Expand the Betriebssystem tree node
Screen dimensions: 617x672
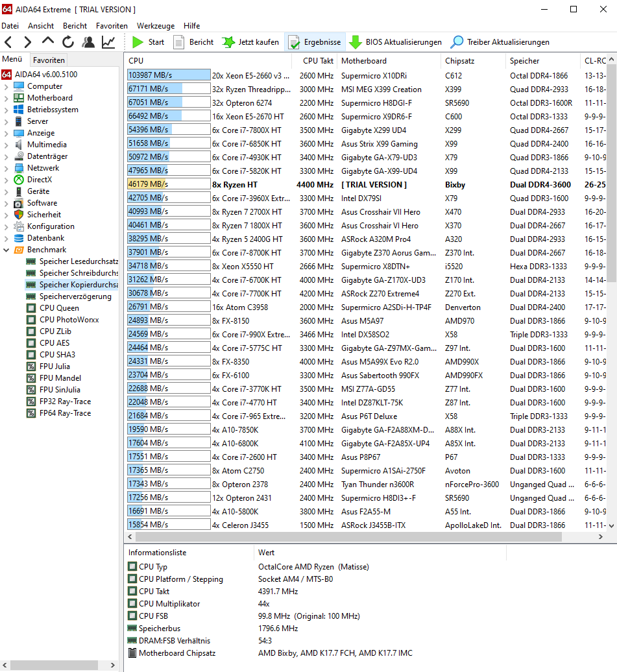click(6, 110)
